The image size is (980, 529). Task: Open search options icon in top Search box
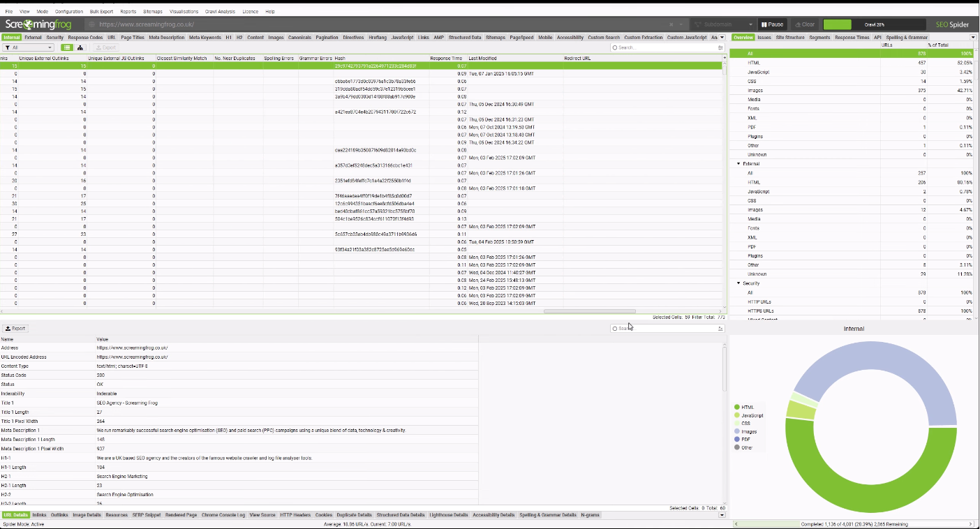coord(720,47)
